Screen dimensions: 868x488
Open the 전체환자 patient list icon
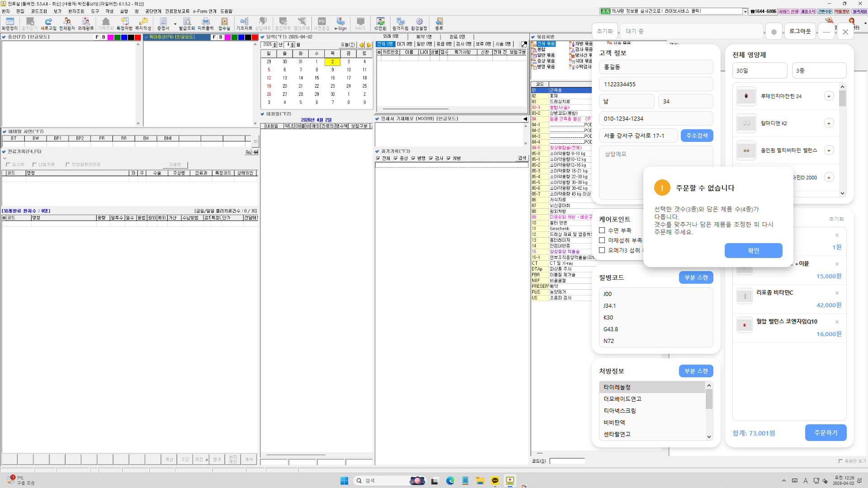coord(67,24)
